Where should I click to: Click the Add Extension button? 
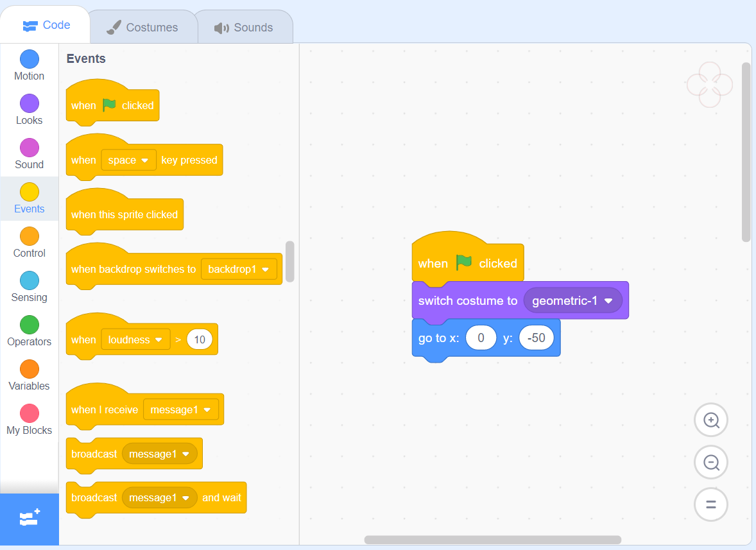click(29, 519)
